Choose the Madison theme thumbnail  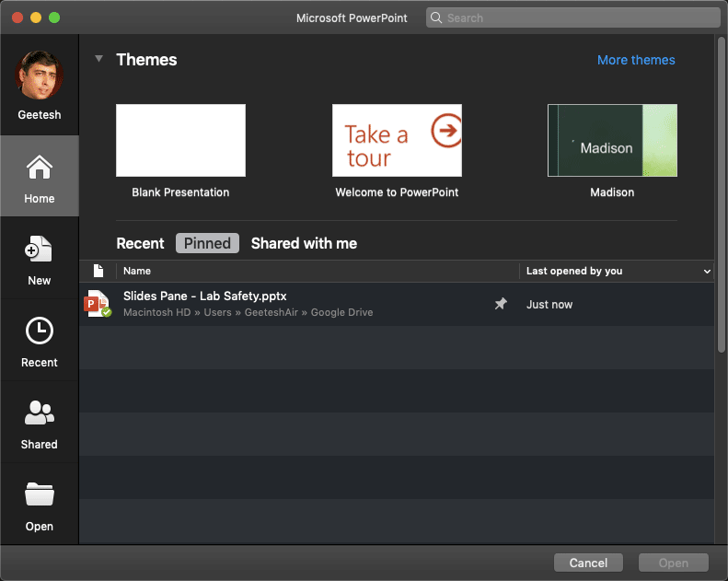pyautogui.click(x=612, y=140)
